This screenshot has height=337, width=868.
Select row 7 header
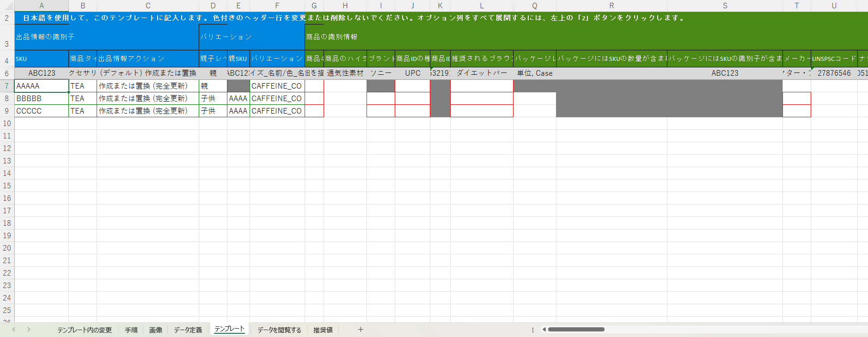coord(7,86)
